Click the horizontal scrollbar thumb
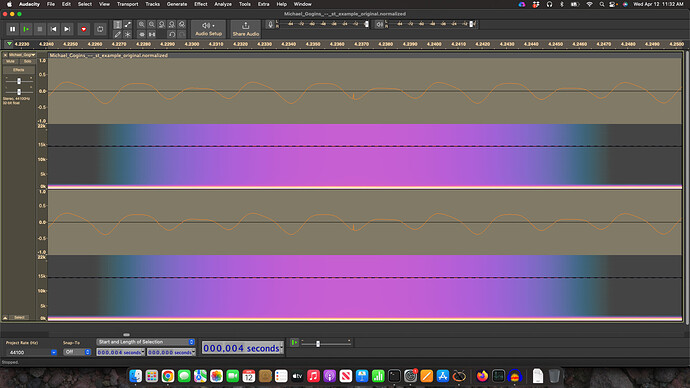Image resolution: width=690 pixels, height=388 pixels. click(126, 335)
